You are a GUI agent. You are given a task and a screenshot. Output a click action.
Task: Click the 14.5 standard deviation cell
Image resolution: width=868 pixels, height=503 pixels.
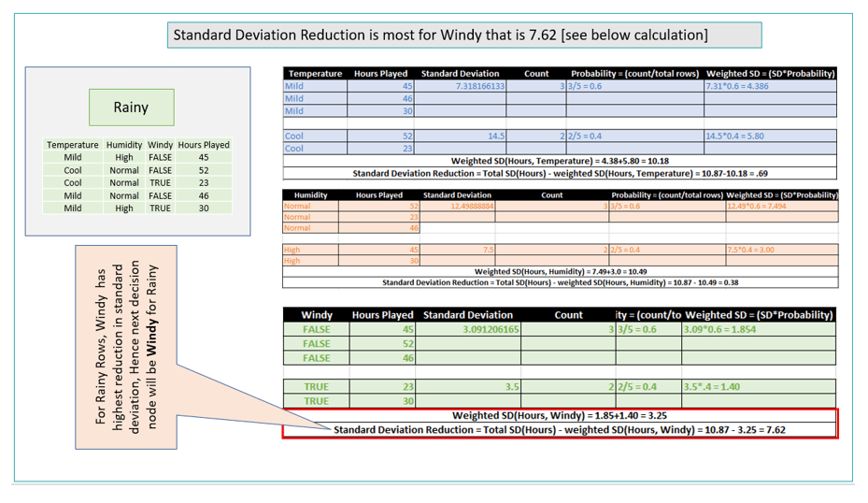461,136
